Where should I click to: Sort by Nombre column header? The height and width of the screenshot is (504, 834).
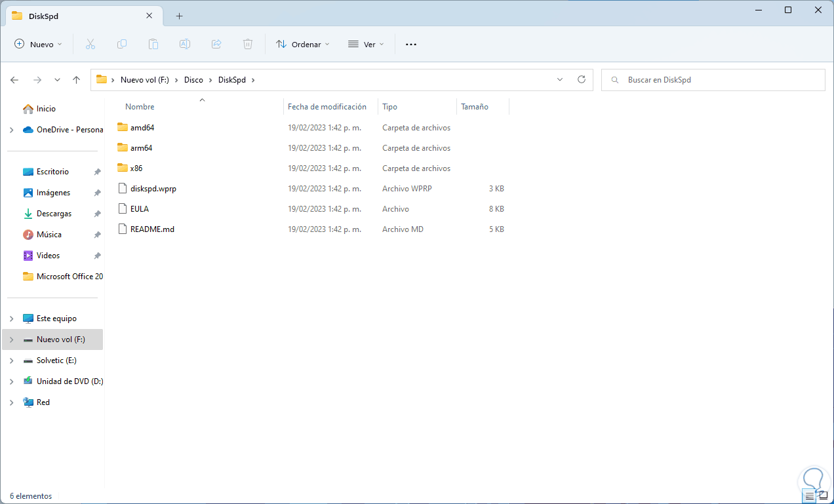(x=140, y=107)
